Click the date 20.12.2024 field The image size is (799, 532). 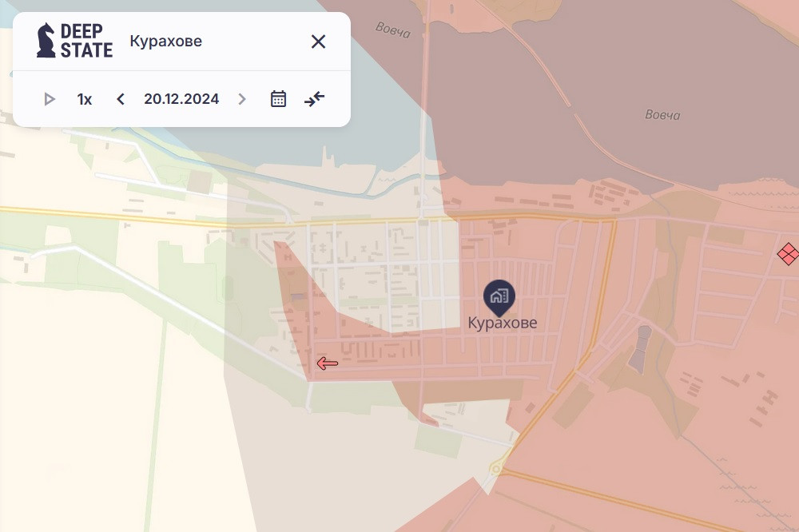[x=181, y=99]
